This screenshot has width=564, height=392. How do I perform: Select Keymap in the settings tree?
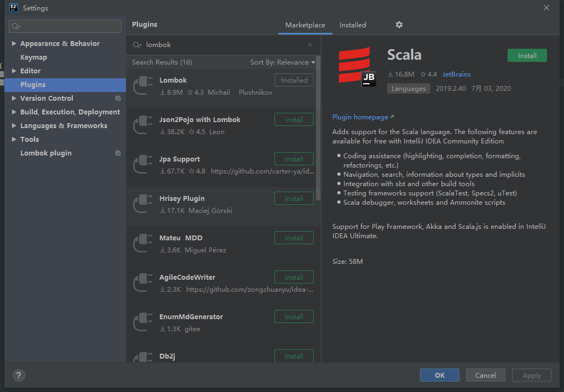coord(33,57)
